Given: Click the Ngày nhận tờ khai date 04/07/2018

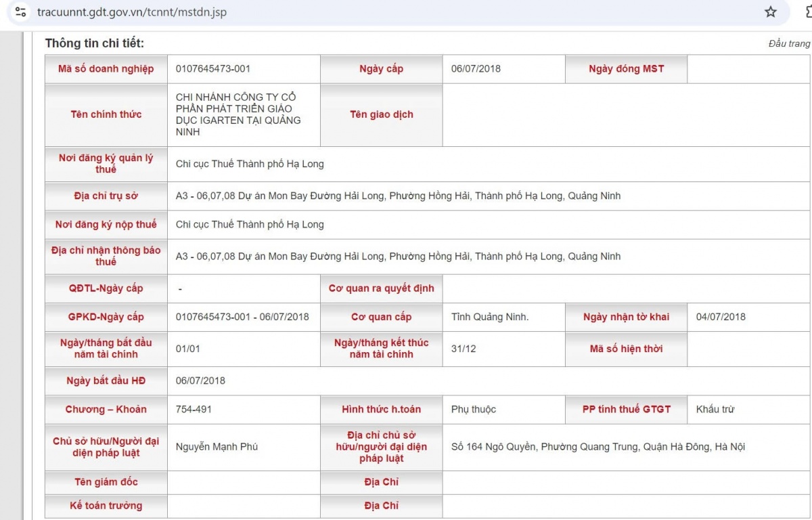Looking at the screenshot, I should [721, 316].
